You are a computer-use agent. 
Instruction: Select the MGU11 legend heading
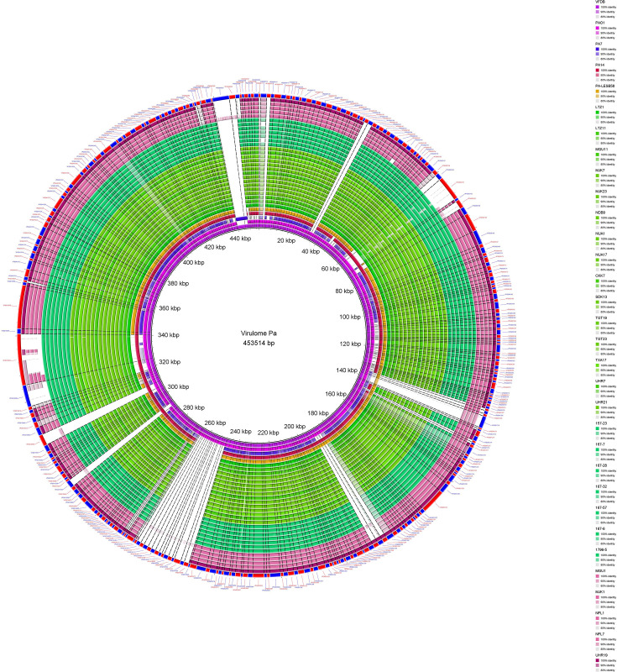point(601,150)
